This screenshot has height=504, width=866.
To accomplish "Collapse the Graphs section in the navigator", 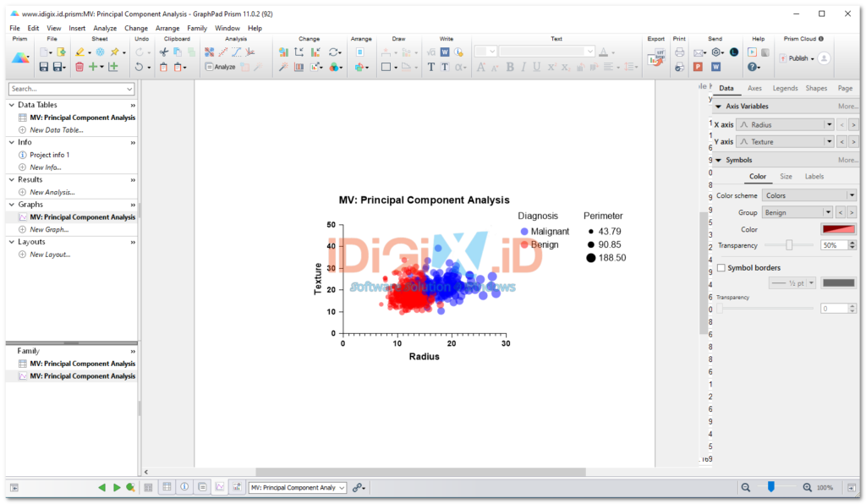I will point(12,205).
